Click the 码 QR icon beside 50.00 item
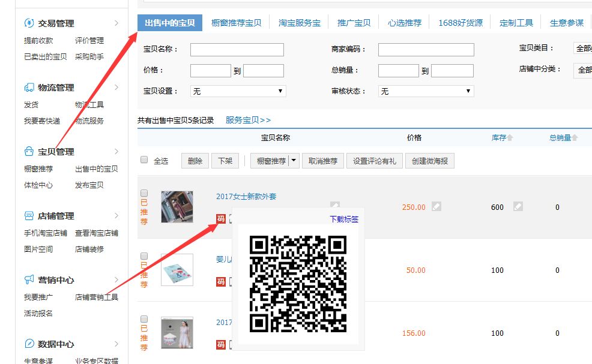This screenshot has width=592, height=364. click(221, 282)
